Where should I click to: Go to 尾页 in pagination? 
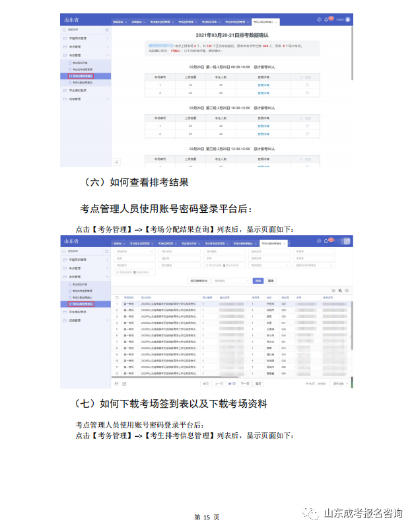258,383
